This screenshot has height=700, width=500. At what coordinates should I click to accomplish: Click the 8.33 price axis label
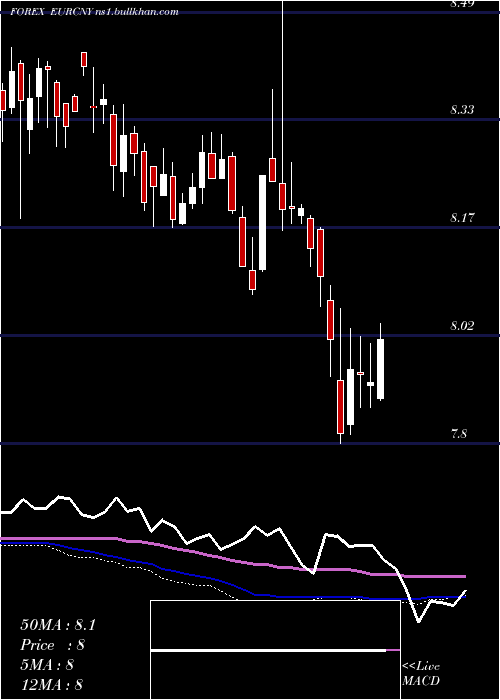pos(462,109)
